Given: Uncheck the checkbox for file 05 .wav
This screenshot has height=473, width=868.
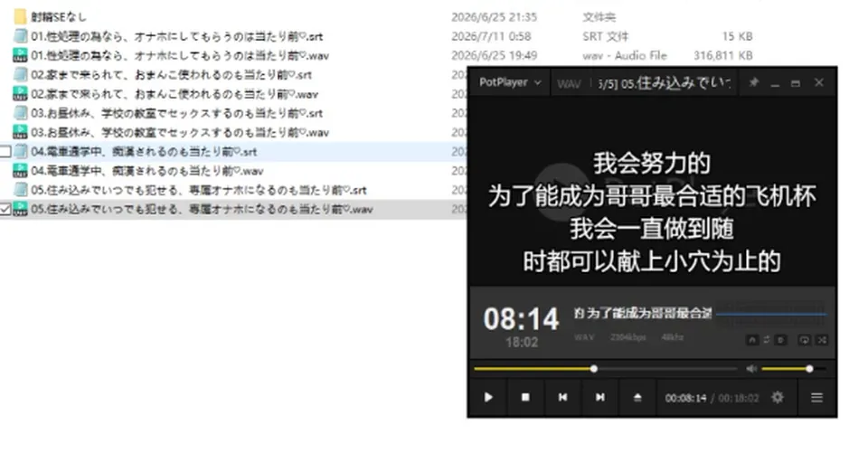Looking at the screenshot, I should (x=5, y=209).
